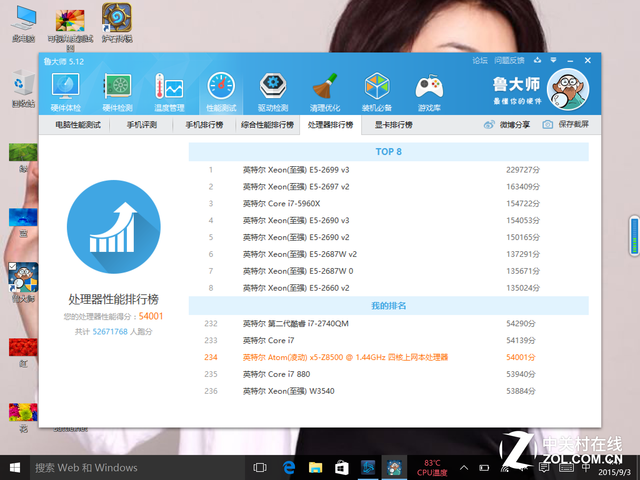640x480 pixels.
Task: Select the 处理器排行榜 tab
Action: pyautogui.click(x=331, y=125)
